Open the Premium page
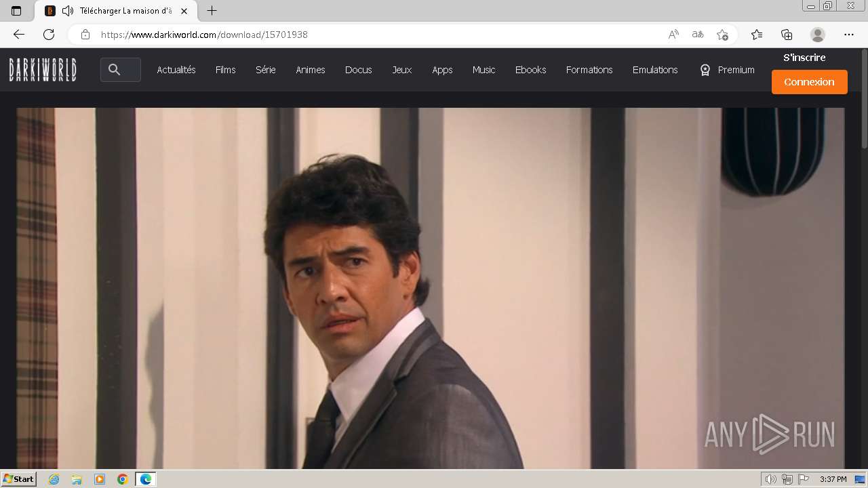 pos(728,70)
